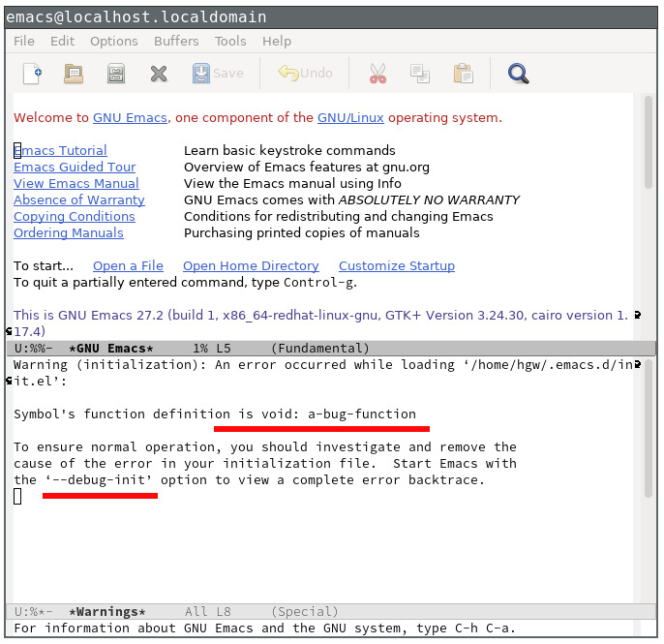Screen dimensions: 664x644
Task: Click the Open a File link
Action: (128, 266)
